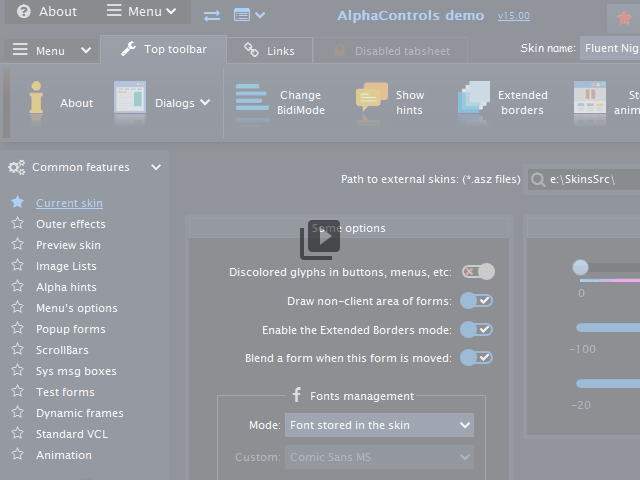Screen dimensions: 640x480
Task: Select ScrollBars in sidebar
Action: [62, 350]
